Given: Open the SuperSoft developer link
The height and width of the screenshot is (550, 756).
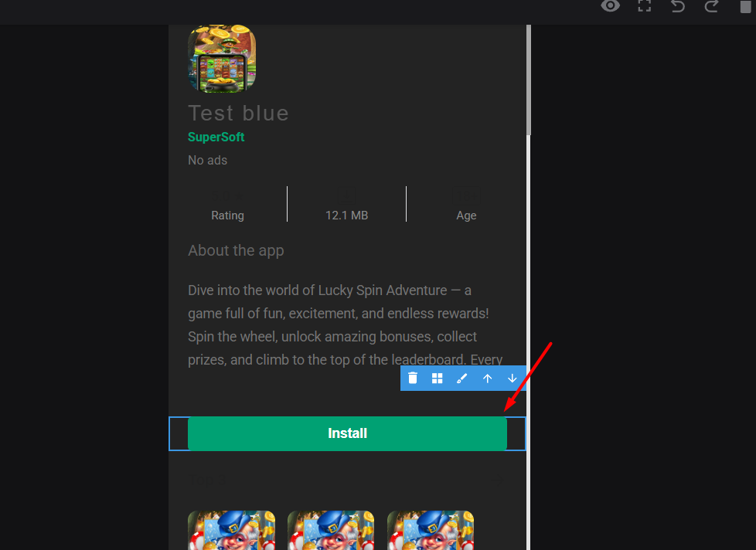Looking at the screenshot, I should tap(216, 137).
